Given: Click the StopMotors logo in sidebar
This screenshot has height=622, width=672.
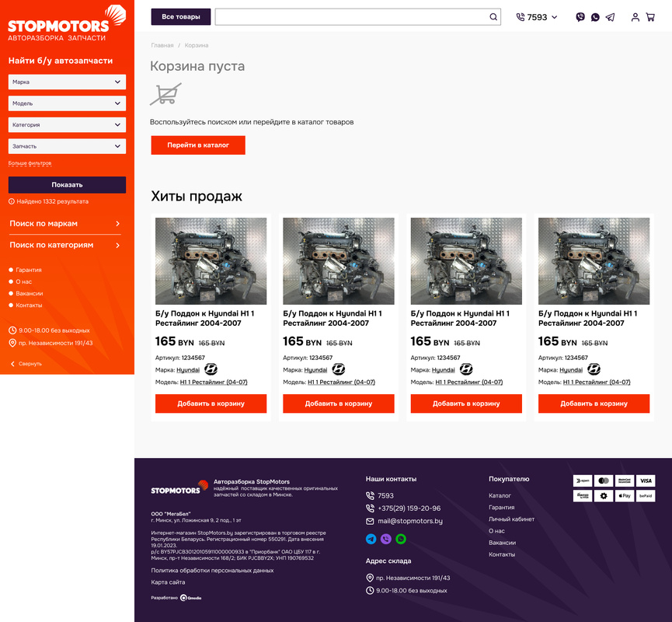Looking at the screenshot, I should pos(67,23).
